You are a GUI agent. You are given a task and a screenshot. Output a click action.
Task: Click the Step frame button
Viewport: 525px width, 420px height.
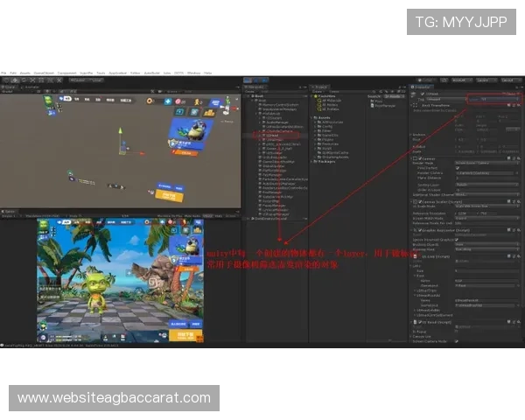tap(264, 80)
